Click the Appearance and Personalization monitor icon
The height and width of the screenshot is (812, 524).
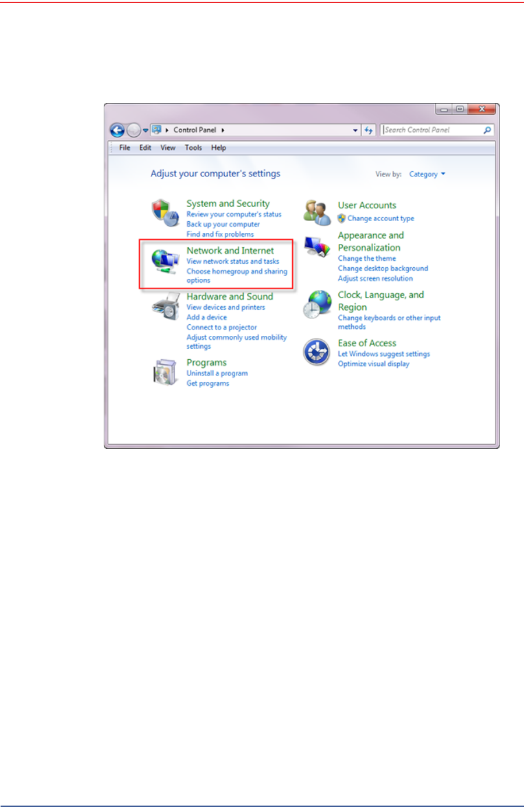click(317, 247)
